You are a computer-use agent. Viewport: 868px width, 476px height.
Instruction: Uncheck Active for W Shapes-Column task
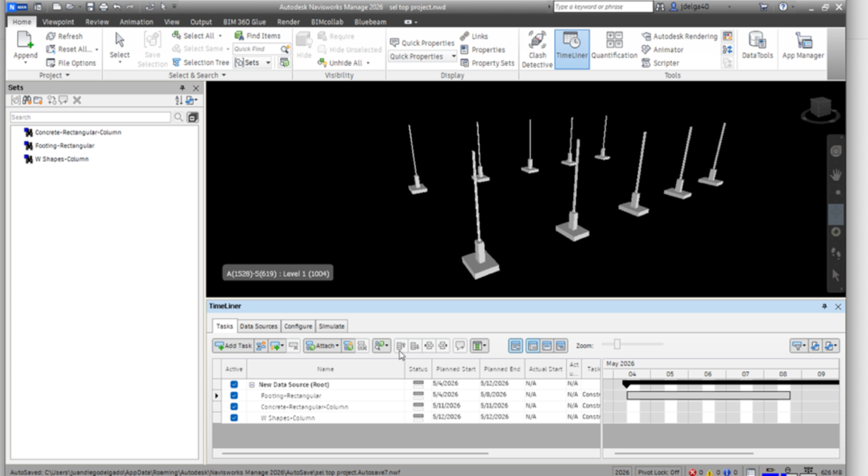(234, 418)
